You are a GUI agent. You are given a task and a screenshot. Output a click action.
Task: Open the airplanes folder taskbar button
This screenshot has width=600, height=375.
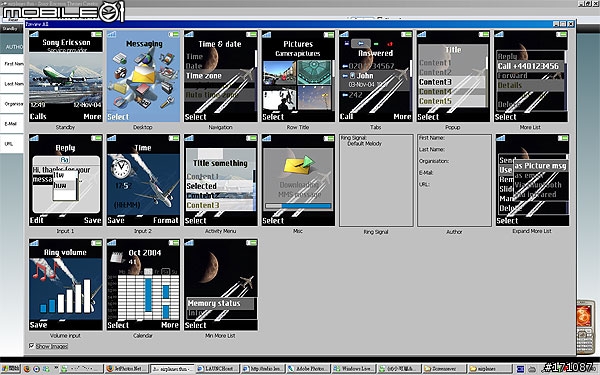[x=490, y=369]
